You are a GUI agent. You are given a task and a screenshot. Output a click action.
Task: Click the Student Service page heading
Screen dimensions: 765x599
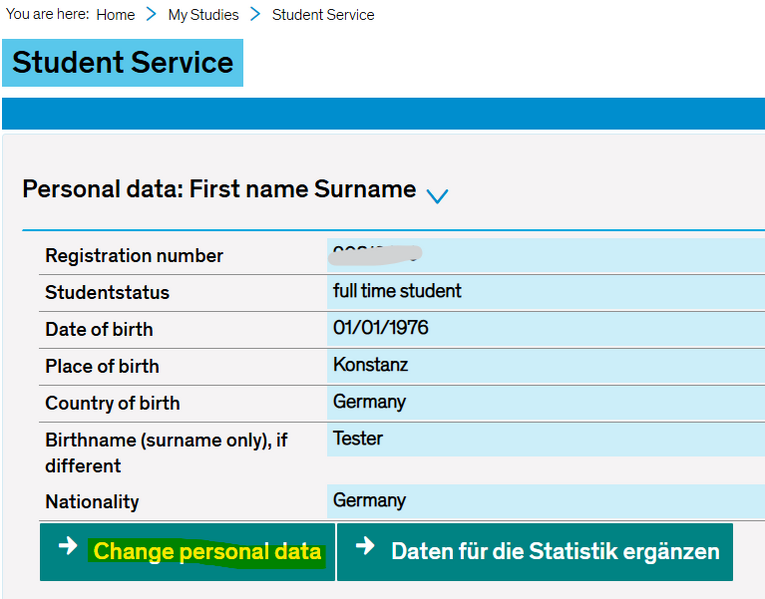[122, 63]
